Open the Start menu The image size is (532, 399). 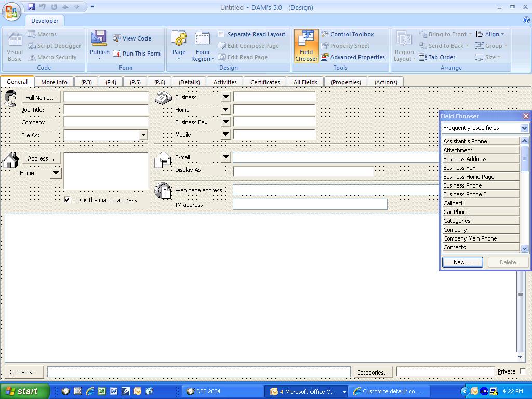(x=24, y=391)
